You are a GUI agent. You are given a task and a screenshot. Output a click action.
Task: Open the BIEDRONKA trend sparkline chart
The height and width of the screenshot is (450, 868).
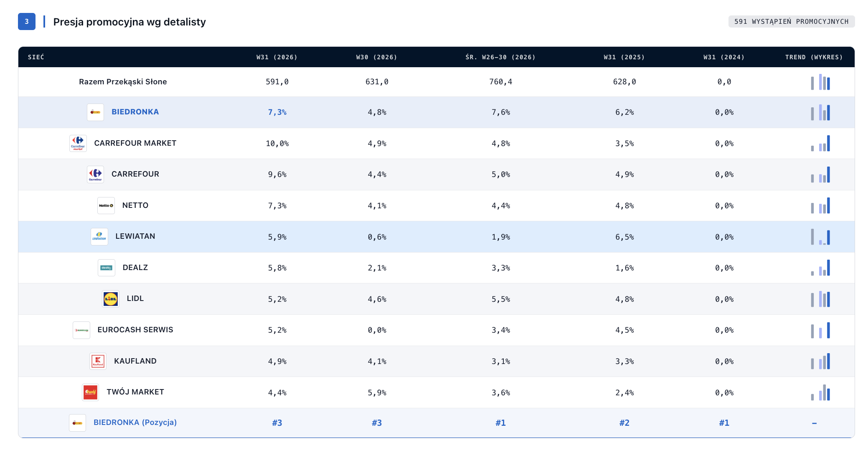point(820,112)
